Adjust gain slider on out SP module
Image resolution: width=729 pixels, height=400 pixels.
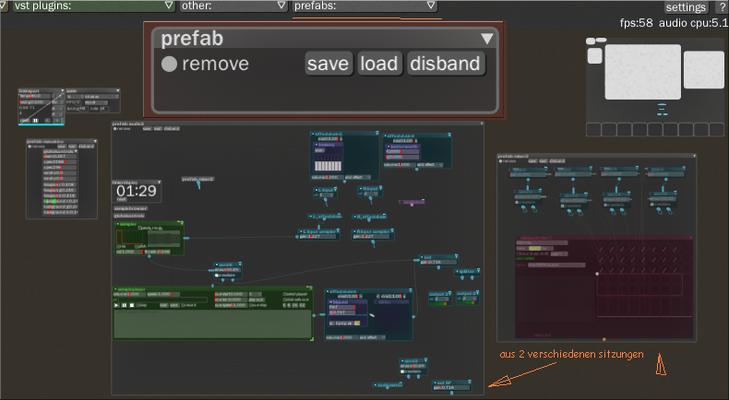(451, 387)
